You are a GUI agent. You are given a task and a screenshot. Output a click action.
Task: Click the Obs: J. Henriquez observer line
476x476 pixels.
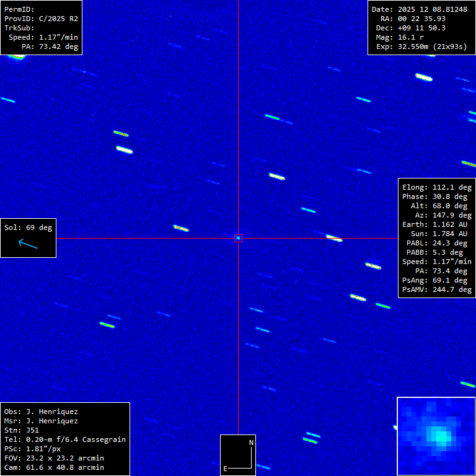pyautogui.click(x=41, y=412)
